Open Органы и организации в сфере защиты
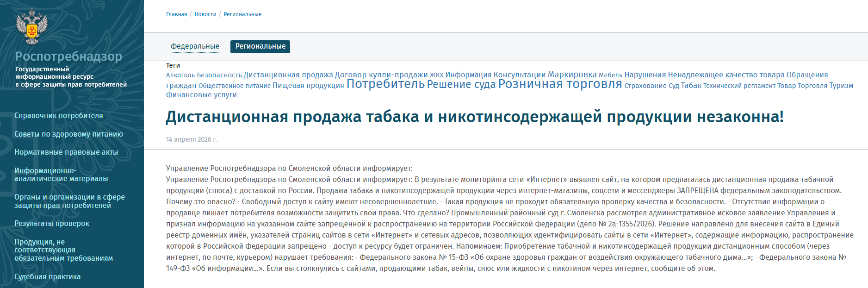 click(x=69, y=201)
